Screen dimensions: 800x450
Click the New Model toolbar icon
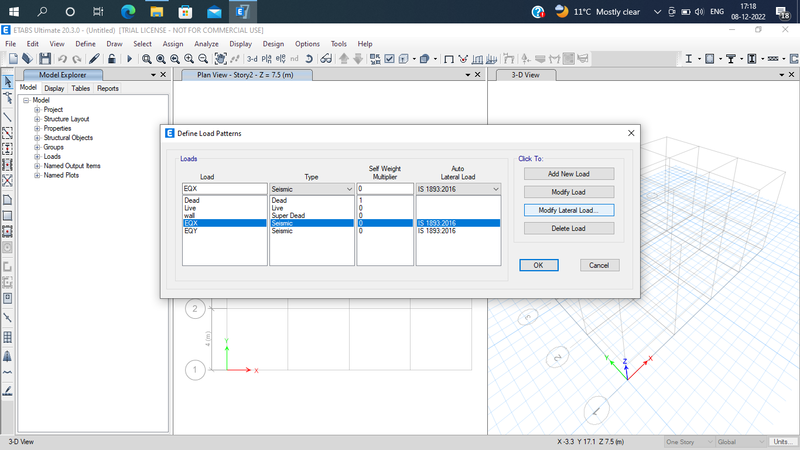[x=13, y=59]
